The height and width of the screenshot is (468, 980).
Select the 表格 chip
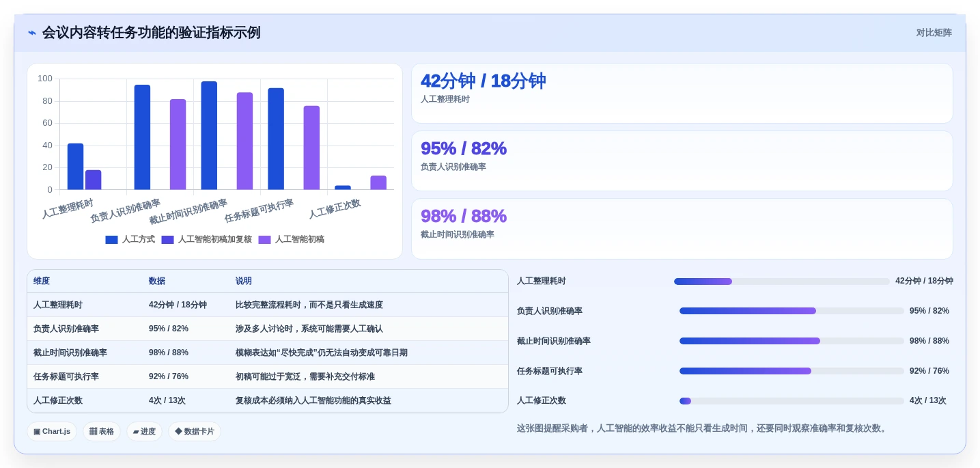[102, 432]
